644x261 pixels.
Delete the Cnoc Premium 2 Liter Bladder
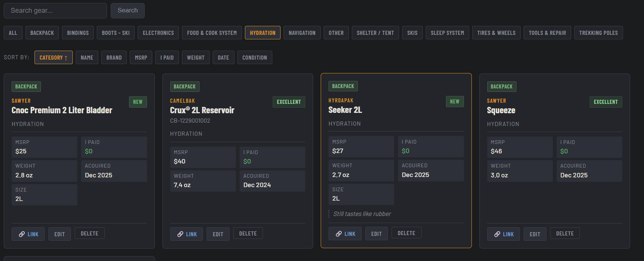point(90,233)
